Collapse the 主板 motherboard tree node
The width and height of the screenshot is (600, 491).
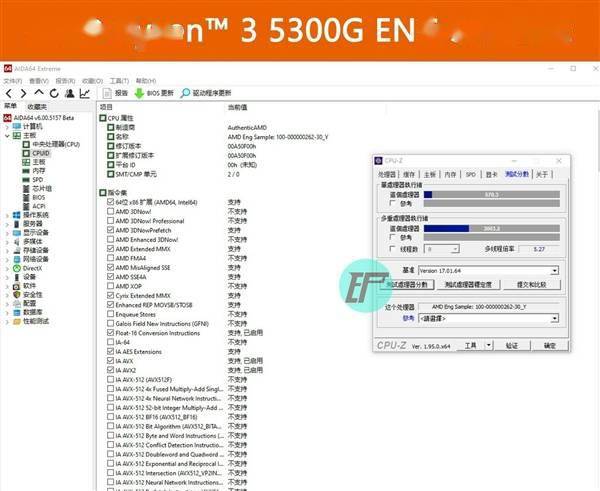(7, 136)
